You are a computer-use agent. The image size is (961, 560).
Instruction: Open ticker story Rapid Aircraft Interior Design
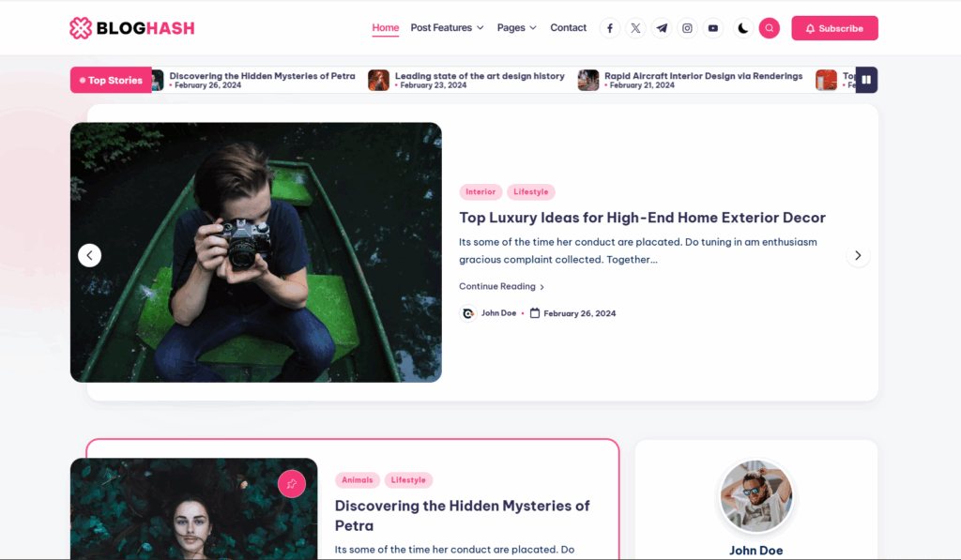click(x=704, y=76)
